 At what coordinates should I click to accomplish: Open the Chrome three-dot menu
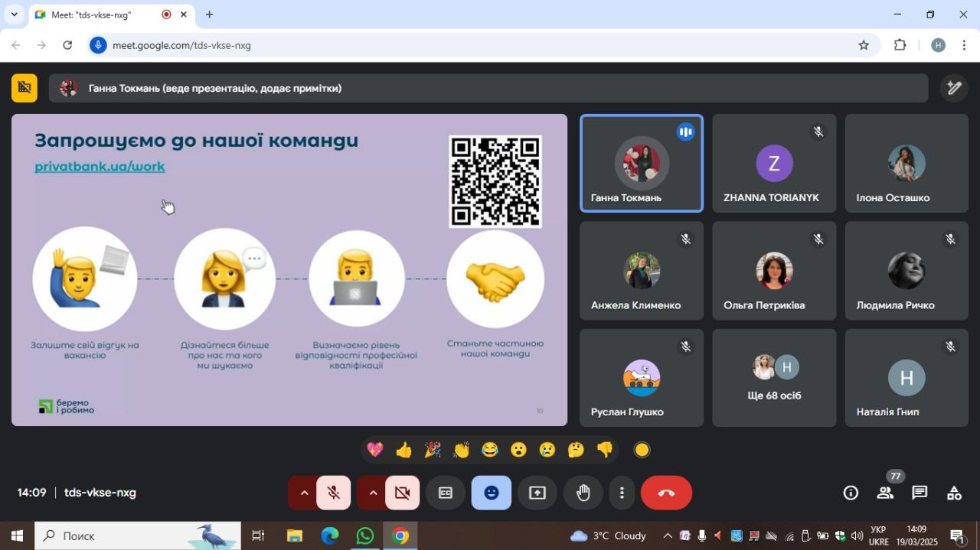tap(964, 45)
